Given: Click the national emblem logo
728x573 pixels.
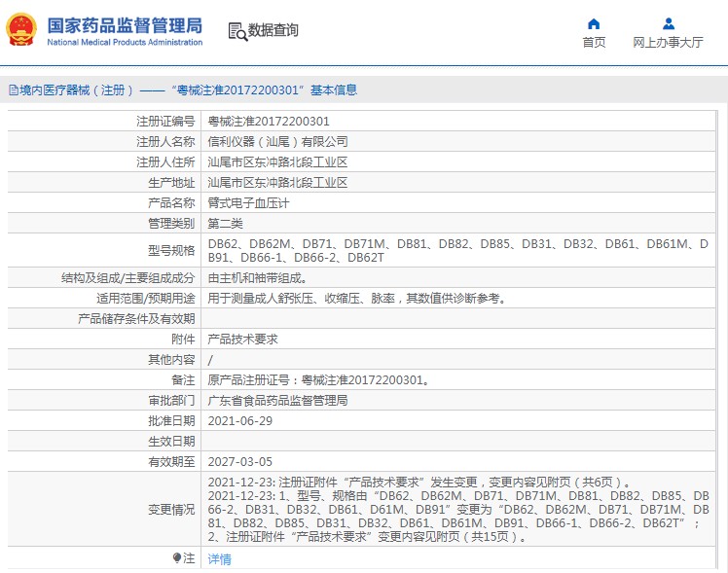Looking at the screenshot, I should tap(21, 30).
